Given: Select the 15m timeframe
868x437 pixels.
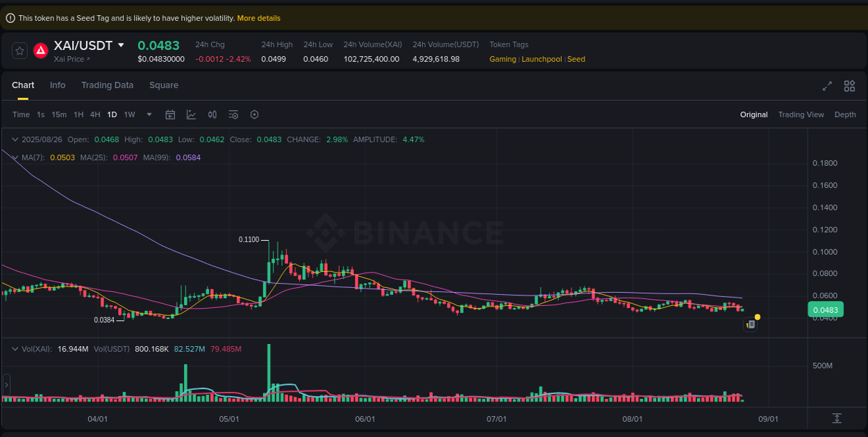Looking at the screenshot, I should coord(59,114).
